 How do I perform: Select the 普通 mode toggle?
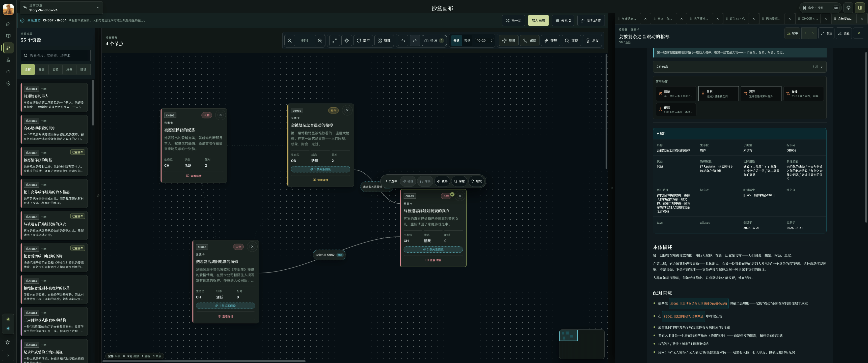456,41
